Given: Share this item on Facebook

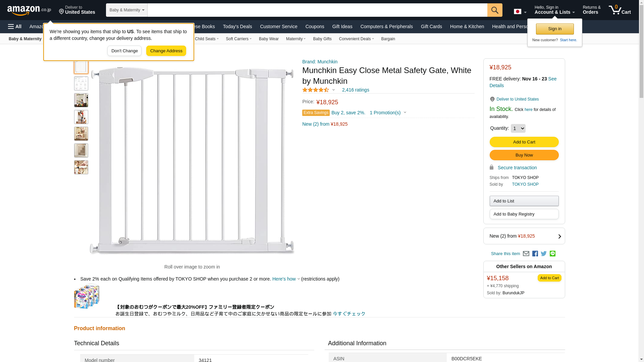Looking at the screenshot, I should [535, 254].
